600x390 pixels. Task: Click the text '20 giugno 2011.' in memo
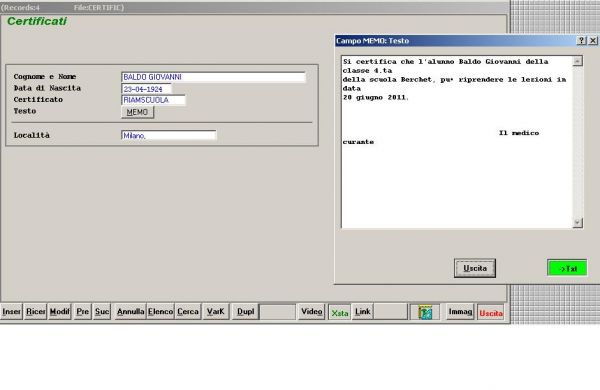tap(376, 98)
